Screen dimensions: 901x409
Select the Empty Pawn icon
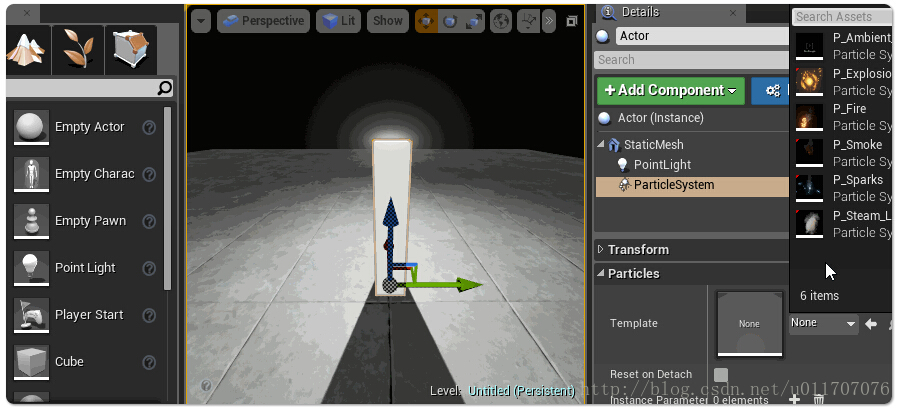[31, 221]
